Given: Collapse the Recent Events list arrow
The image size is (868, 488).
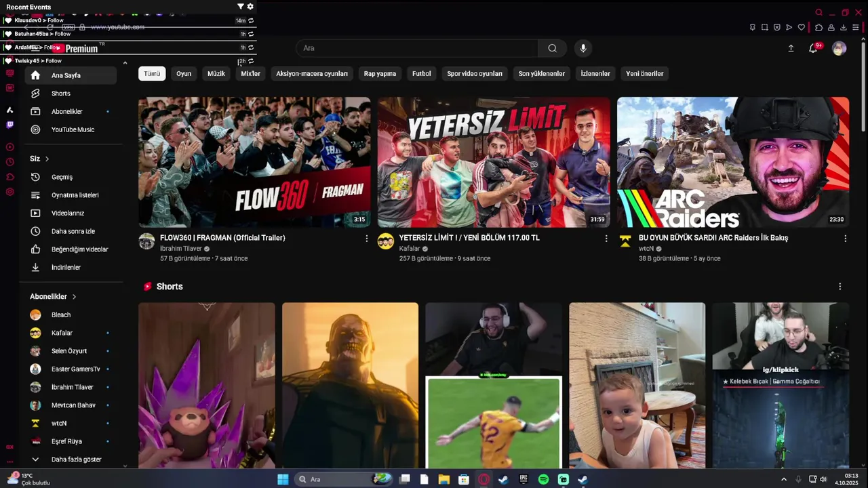Looking at the screenshot, I should tap(125, 62).
